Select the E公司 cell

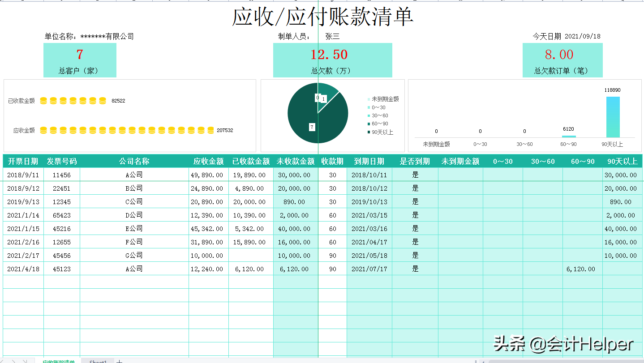[x=134, y=229]
